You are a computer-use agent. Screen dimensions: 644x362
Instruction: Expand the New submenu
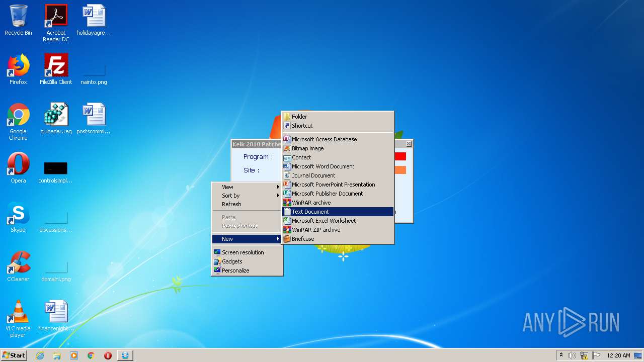click(x=247, y=239)
